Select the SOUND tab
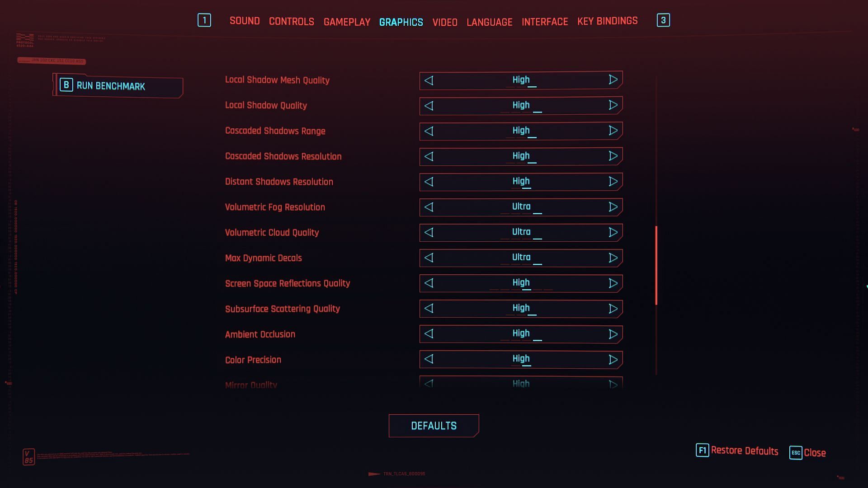 (x=245, y=20)
